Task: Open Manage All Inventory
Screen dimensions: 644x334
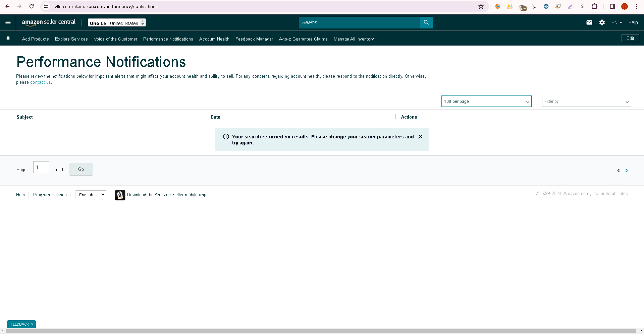Action: [x=354, y=39]
